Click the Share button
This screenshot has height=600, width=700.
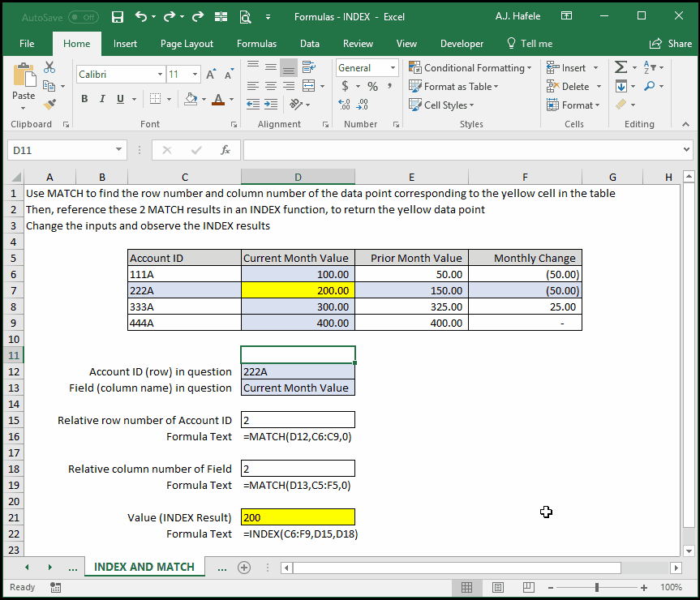[x=671, y=44]
